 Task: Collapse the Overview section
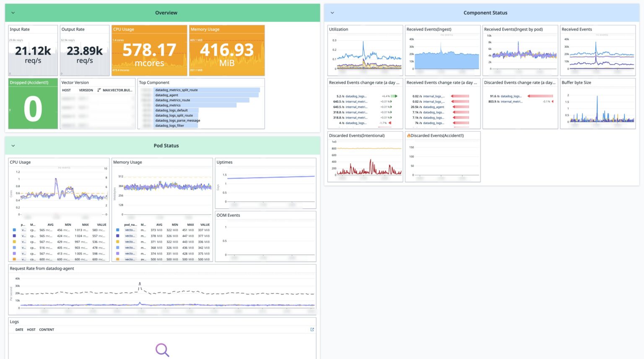click(x=13, y=13)
